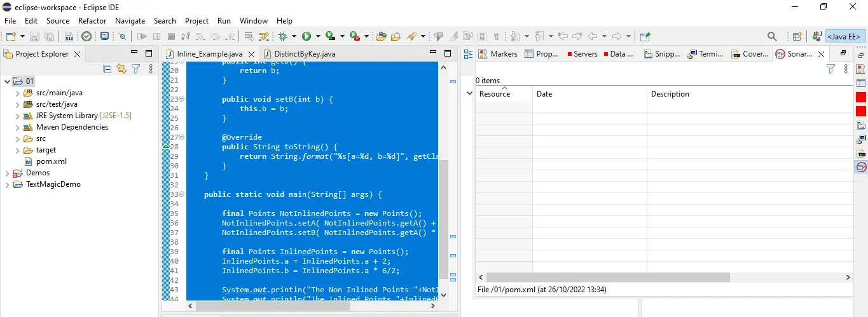This screenshot has width=868, height=317.
Task: Click the Run External Tools icon
Action: pos(354,37)
